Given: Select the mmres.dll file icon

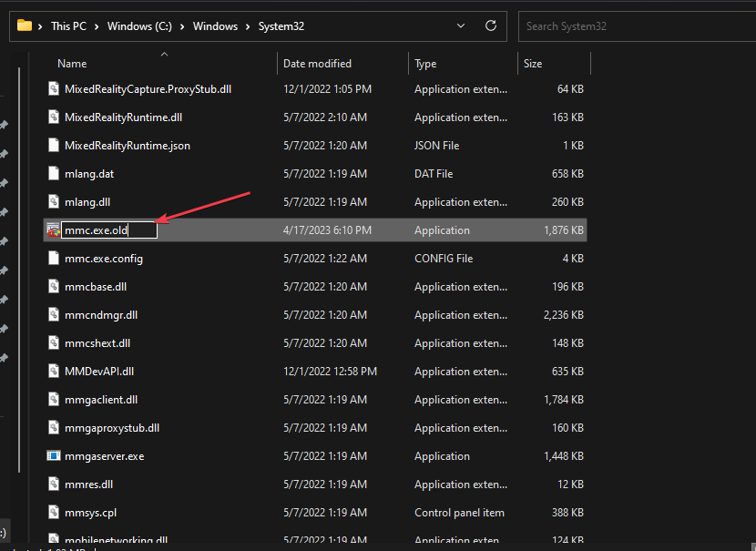Looking at the screenshot, I should coord(54,484).
